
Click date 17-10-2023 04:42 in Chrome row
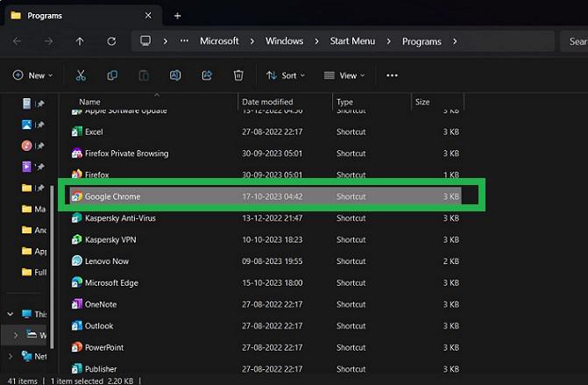coord(273,196)
